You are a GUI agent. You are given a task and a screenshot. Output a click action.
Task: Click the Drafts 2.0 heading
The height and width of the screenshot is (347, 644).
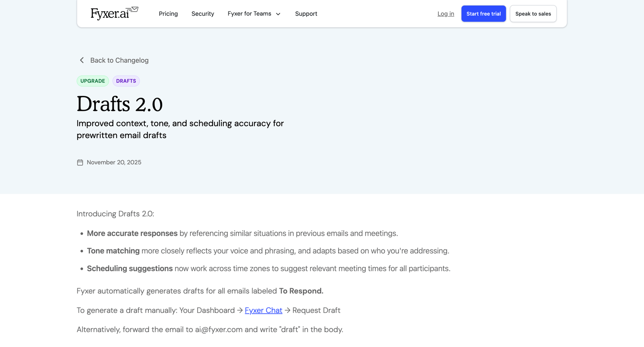click(x=120, y=104)
